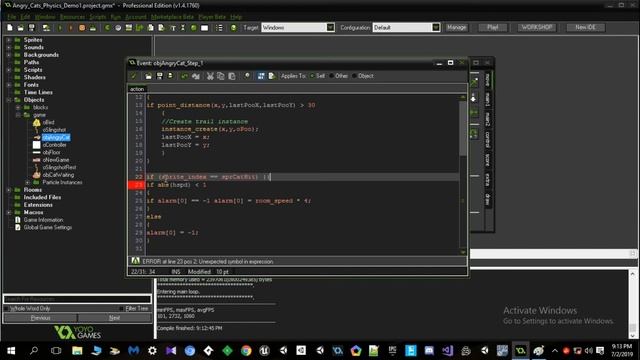The width and height of the screenshot is (640, 360).
Task: Select objCatWaiting in the resource tree
Action: click(x=58, y=175)
